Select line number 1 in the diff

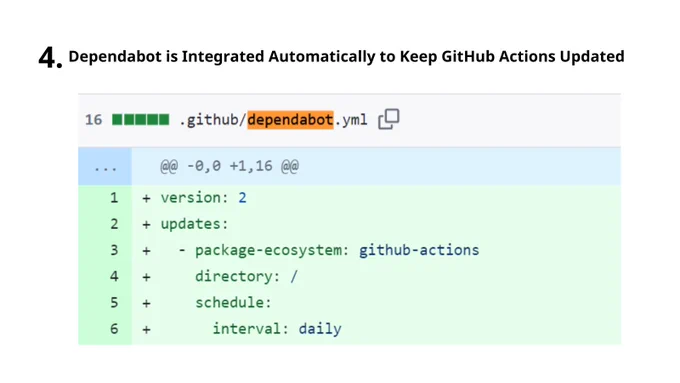tap(114, 198)
